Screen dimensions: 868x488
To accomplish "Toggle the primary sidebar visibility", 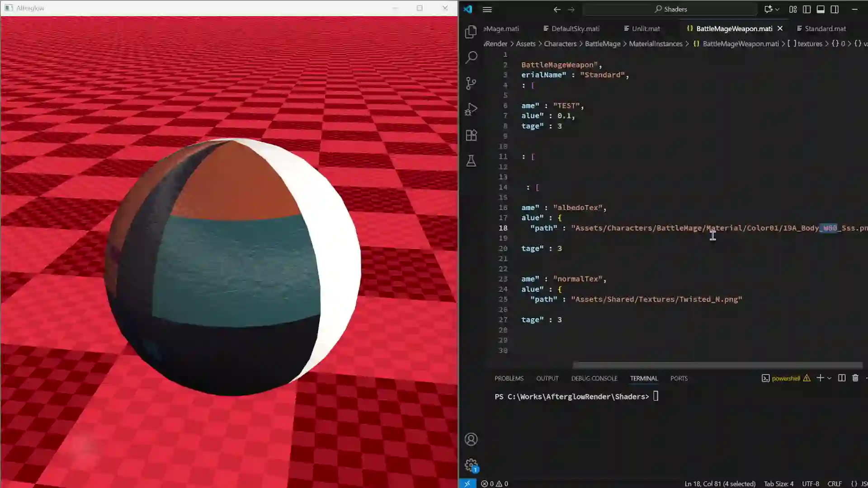I will click(807, 9).
